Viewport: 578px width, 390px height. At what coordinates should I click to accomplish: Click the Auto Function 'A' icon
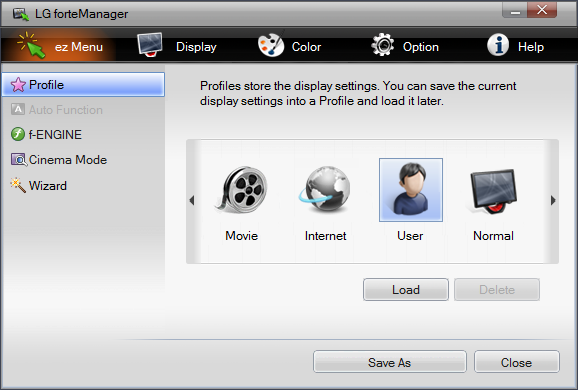[18, 109]
